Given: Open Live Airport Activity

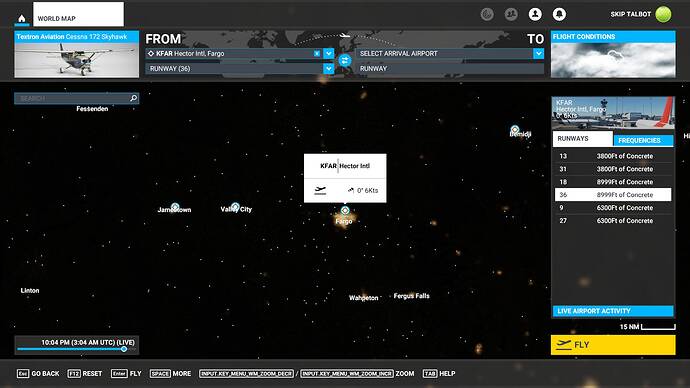Looking at the screenshot, I should tap(613, 311).
